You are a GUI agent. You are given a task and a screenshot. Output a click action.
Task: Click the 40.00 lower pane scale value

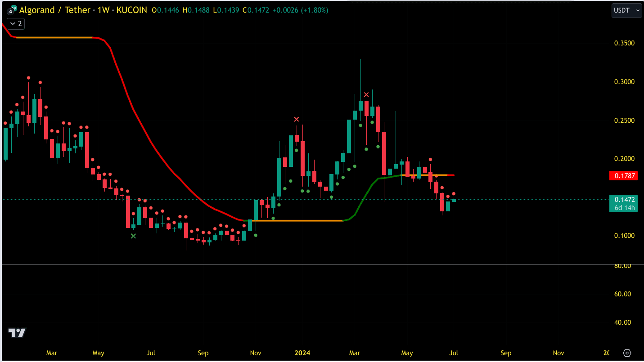point(623,322)
